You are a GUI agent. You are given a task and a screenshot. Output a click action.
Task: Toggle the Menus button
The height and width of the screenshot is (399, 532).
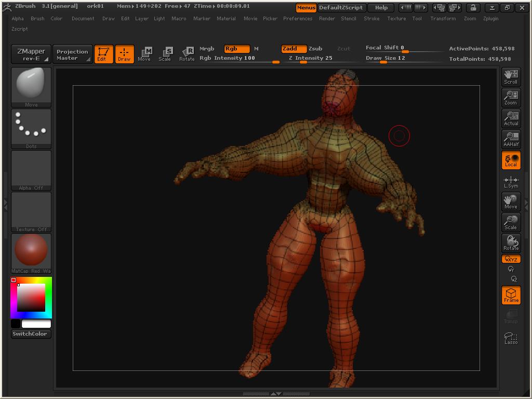point(306,7)
